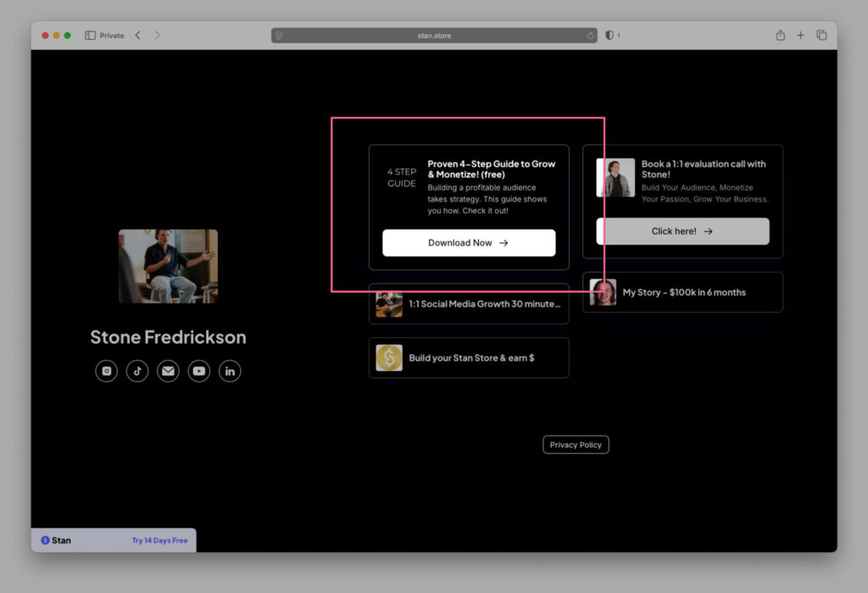Reload the page in address bar
868x593 pixels.
point(591,36)
